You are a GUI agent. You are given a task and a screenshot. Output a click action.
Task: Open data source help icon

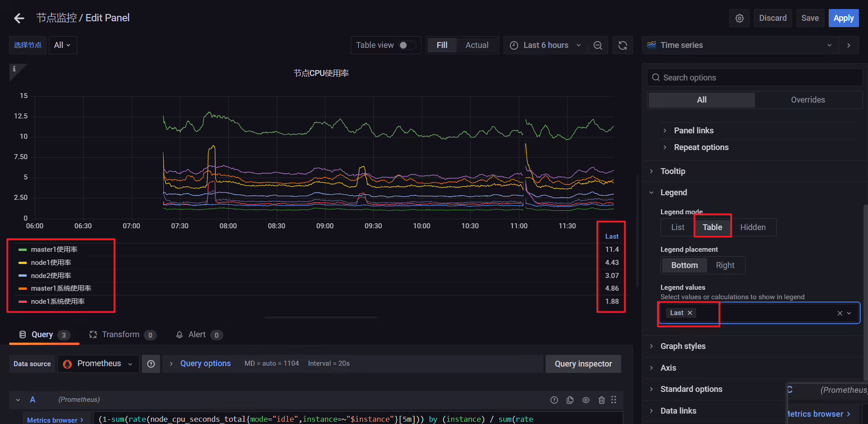(x=151, y=364)
